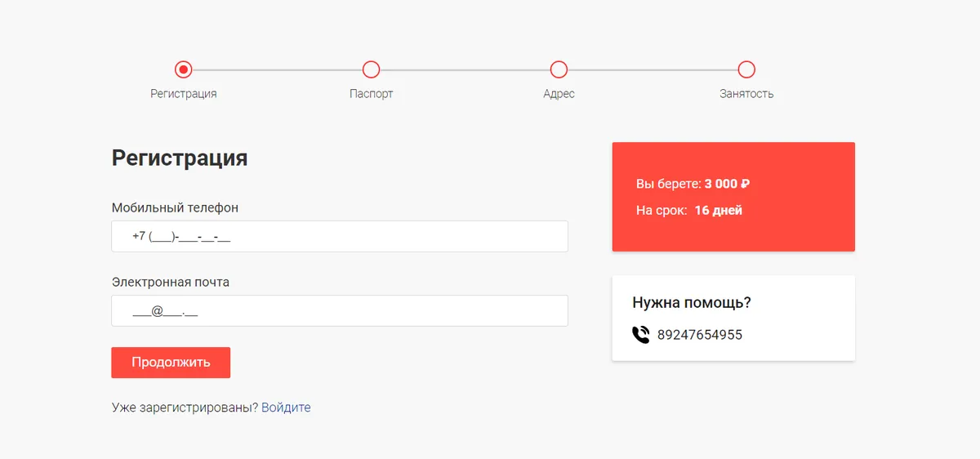Open the Занятость step label
This screenshot has height=459, width=980.
pos(746,94)
